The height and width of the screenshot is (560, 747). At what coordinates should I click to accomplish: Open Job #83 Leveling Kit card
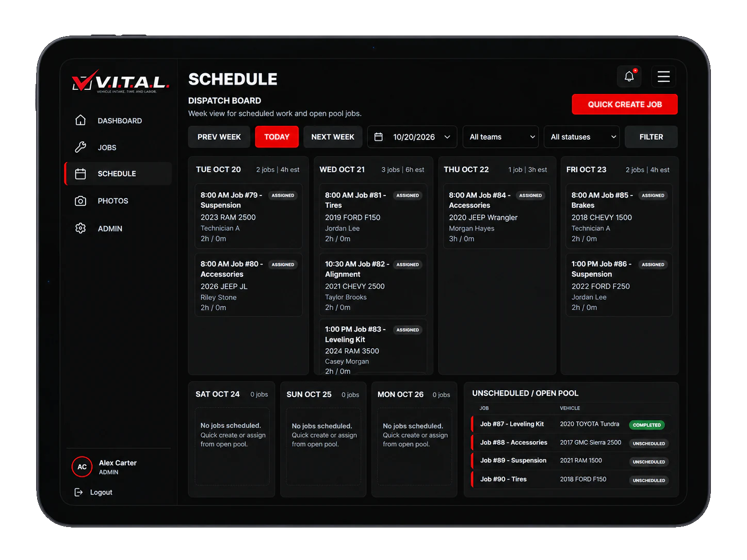point(373,347)
